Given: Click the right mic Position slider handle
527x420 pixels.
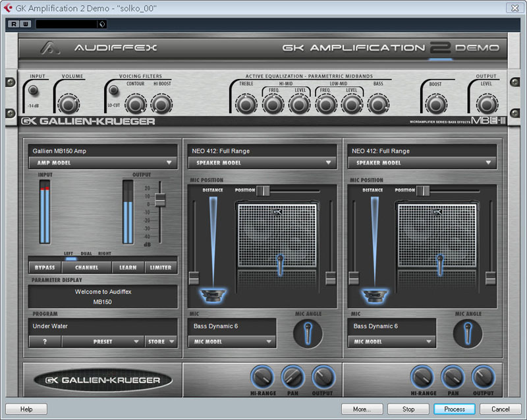Looking at the screenshot, I should tap(423, 190).
